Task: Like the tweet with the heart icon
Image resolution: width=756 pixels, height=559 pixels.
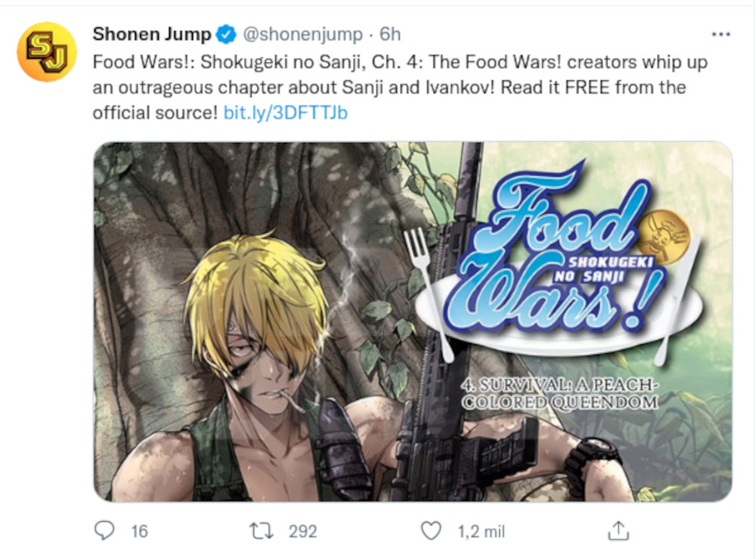Action: point(431,531)
